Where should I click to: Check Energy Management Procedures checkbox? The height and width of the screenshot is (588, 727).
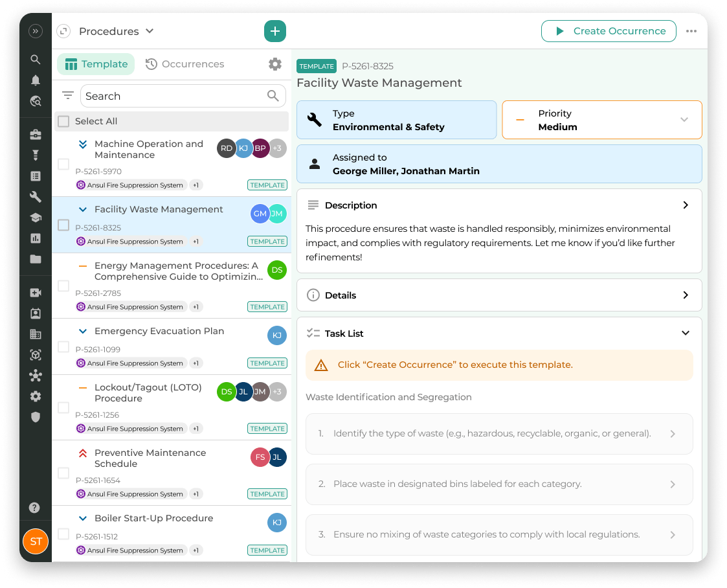[63, 286]
